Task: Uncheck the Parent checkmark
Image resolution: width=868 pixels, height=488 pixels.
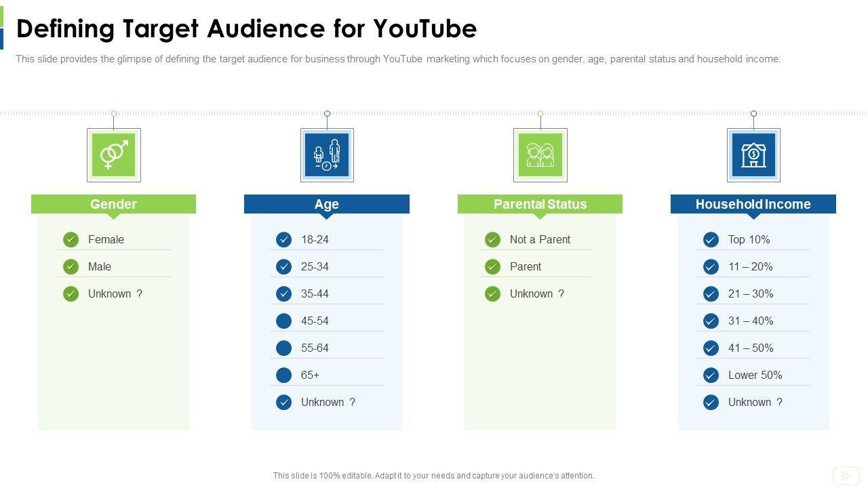Action: coord(493,266)
